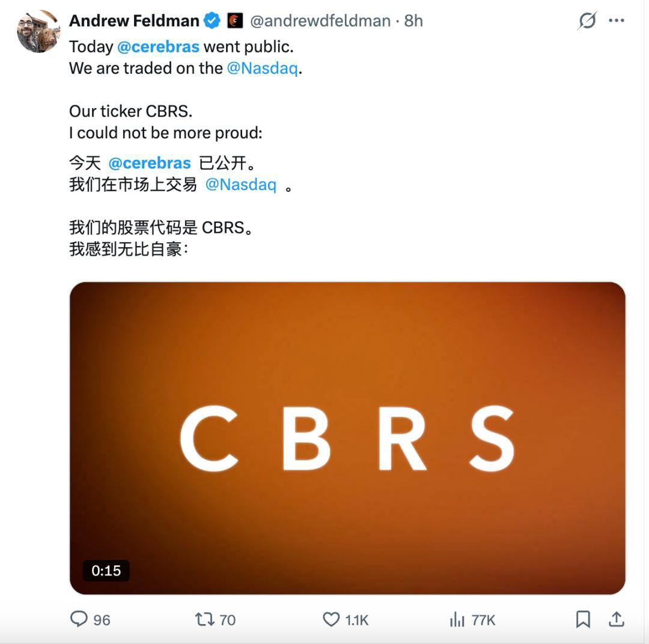Screen dimensions: 649x644
Task: Open the @cerebras mention in English text
Action: [x=158, y=47]
